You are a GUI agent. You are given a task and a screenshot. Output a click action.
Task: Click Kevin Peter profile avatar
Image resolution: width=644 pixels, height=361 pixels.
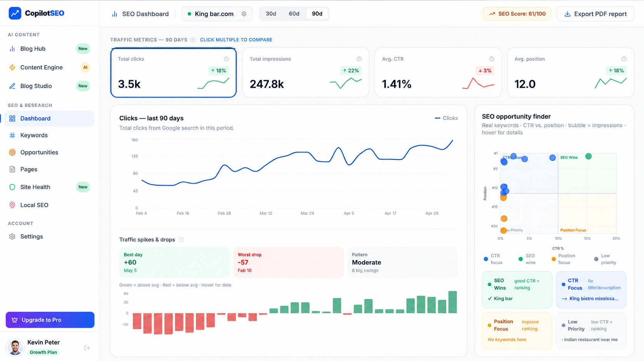tap(15, 348)
